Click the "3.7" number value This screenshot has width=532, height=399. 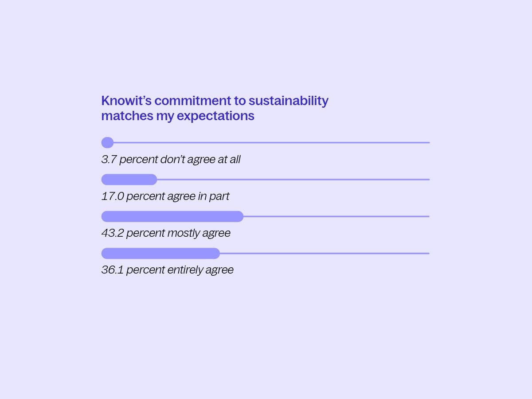click(x=109, y=160)
